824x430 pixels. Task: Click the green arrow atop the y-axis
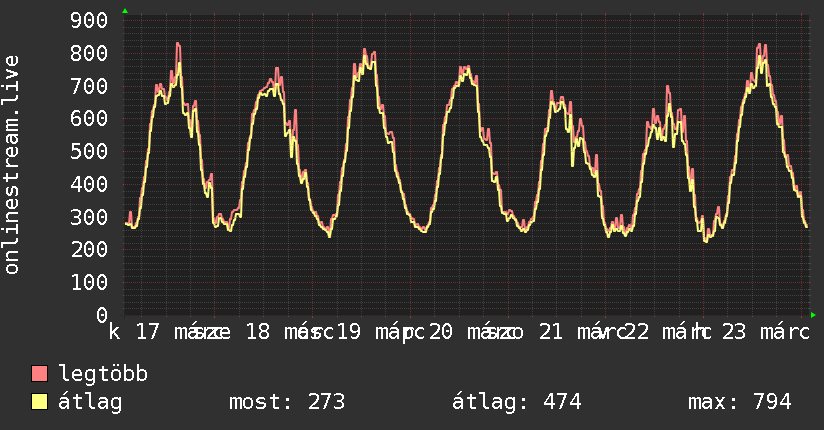point(125,11)
